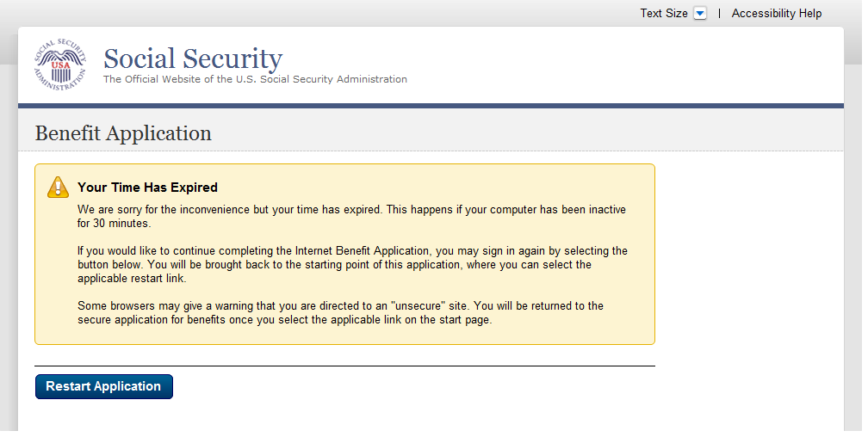Image resolution: width=868 pixels, height=437 pixels.
Task: Click the Official Website tagline text
Action: pos(255,79)
